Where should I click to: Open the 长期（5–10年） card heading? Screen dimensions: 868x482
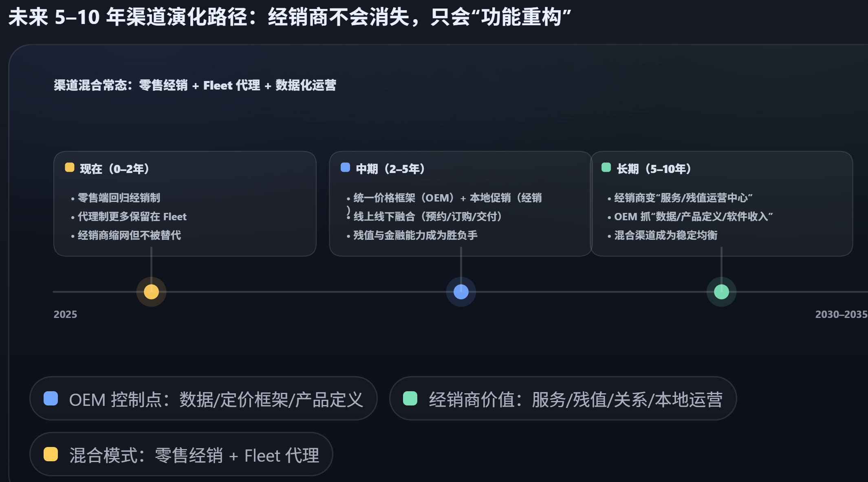tap(654, 169)
